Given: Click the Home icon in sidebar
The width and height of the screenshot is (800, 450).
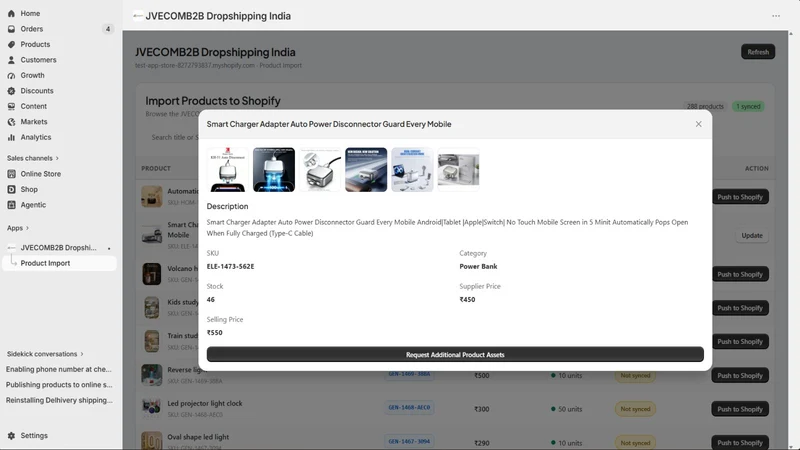Looking at the screenshot, I should tap(11, 13).
